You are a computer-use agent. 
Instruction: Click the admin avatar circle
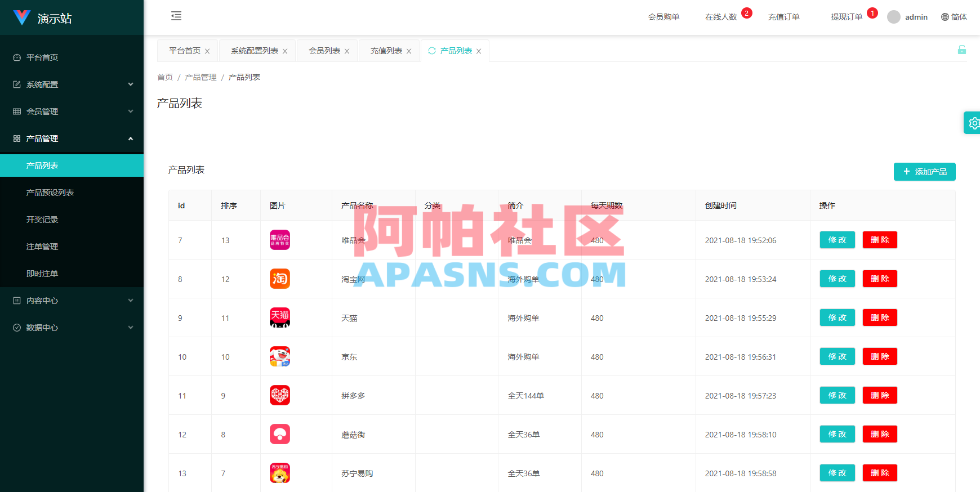pyautogui.click(x=893, y=17)
